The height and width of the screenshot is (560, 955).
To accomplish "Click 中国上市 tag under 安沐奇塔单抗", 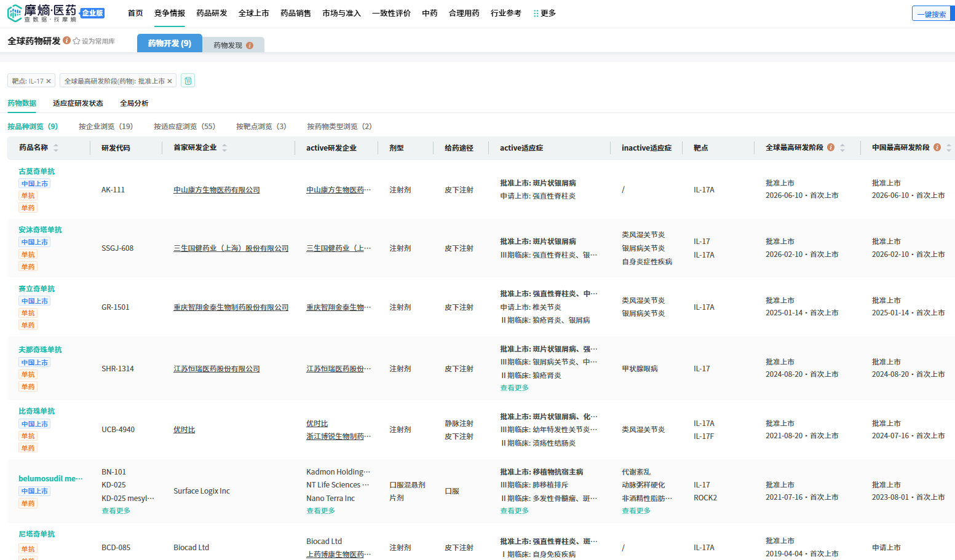I will (x=34, y=242).
